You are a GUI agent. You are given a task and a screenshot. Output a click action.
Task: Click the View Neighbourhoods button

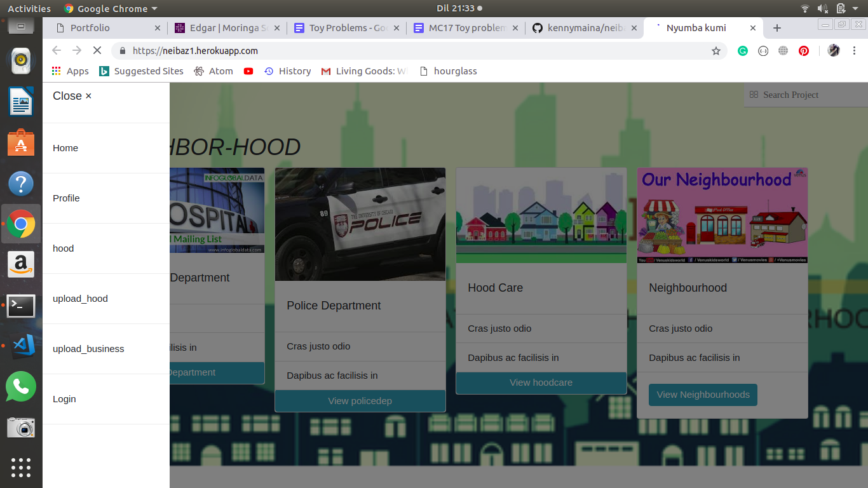(703, 395)
